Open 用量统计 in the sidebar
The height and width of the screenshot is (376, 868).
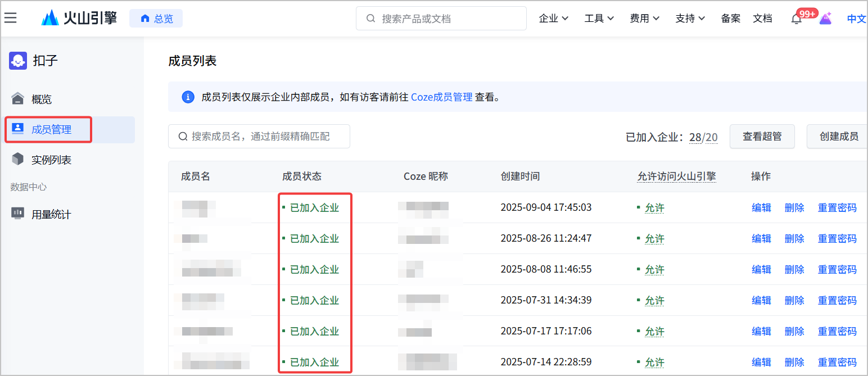[x=51, y=214]
